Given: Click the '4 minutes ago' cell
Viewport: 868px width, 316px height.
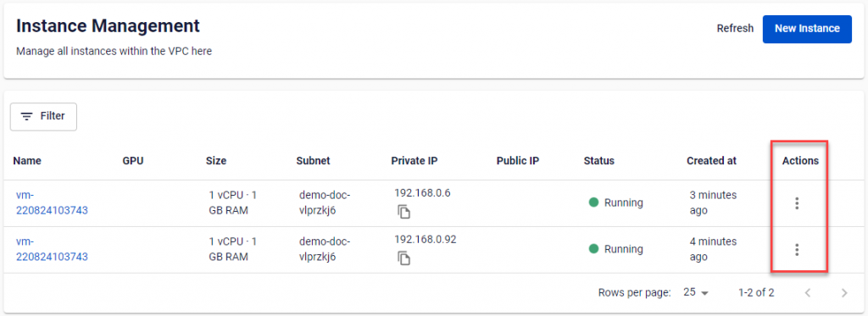Looking at the screenshot, I should [x=713, y=249].
